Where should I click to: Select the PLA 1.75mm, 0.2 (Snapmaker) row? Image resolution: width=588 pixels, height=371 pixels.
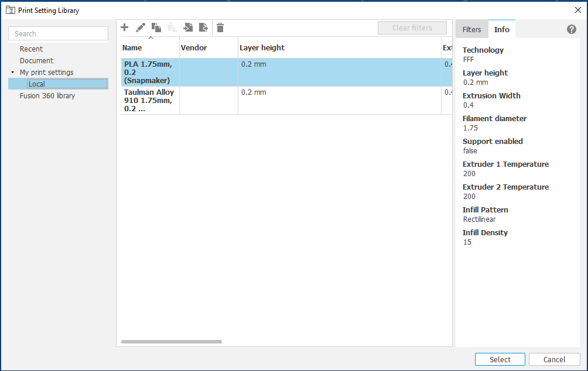point(286,73)
